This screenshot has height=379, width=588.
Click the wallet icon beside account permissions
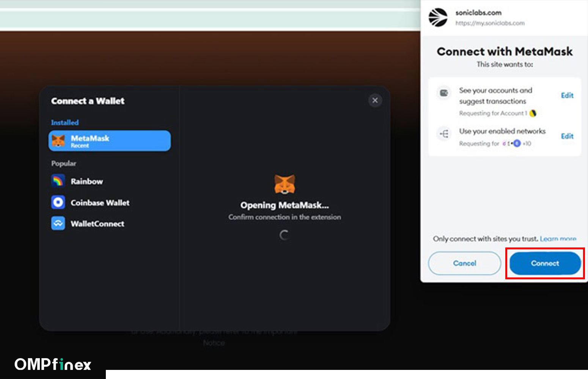click(443, 93)
